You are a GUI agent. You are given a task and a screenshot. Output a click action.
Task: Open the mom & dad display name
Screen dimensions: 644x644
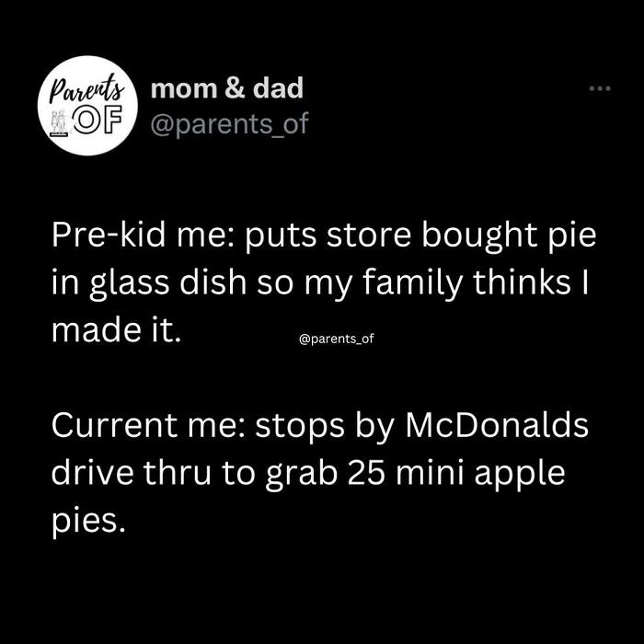pos(226,89)
